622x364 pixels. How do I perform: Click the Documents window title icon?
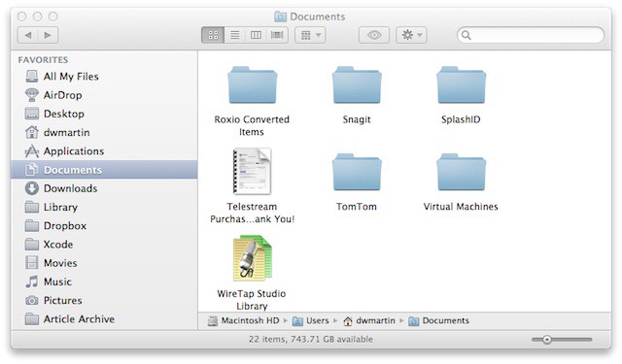(x=280, y=17)
